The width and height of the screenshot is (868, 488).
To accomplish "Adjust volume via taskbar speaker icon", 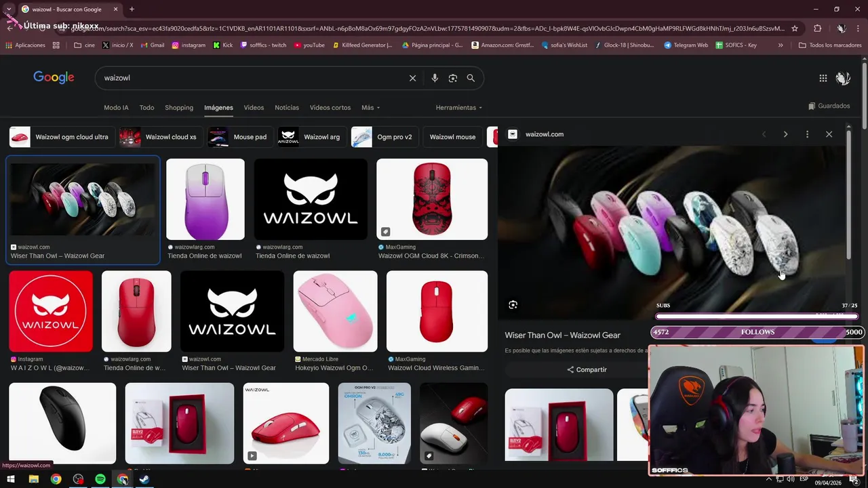I will pos(790,479).
